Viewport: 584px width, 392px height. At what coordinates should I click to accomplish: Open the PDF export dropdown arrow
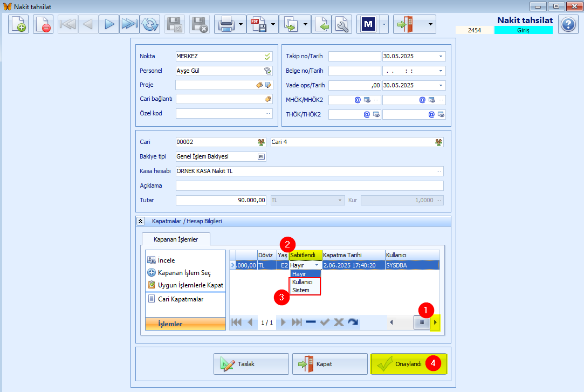(x=273, y=25)
